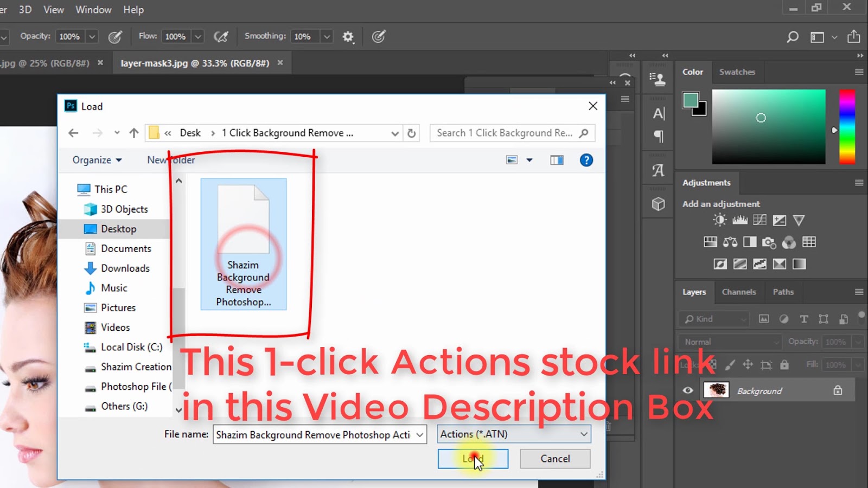Add Hue/Saturation adjustment
868x488 pixels.
point(710,242)
